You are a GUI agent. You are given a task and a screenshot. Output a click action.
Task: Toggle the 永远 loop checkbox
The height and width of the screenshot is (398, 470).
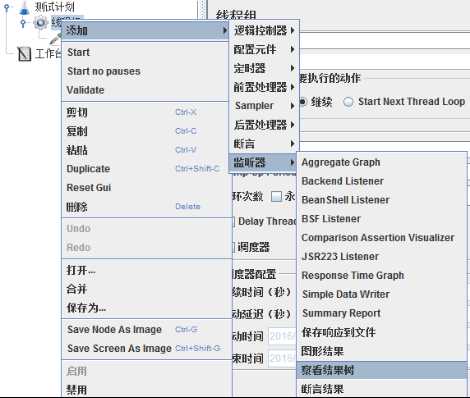click(x=276, y=196)
